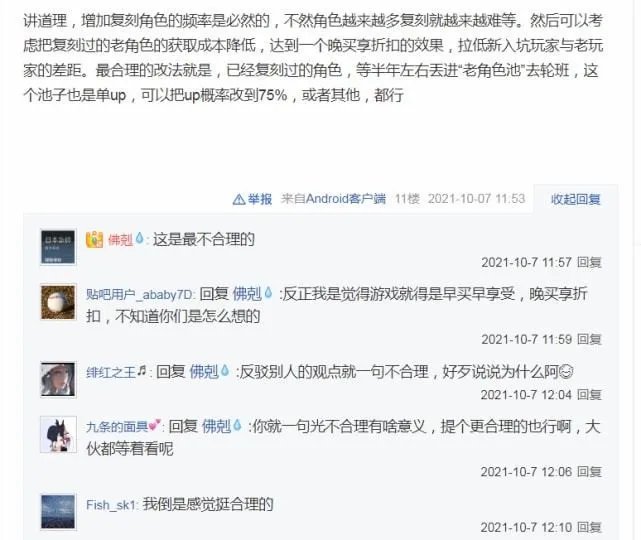Screen dimensions: 641x540
Task: Click the 举报 report link
Action: (260, 199)
